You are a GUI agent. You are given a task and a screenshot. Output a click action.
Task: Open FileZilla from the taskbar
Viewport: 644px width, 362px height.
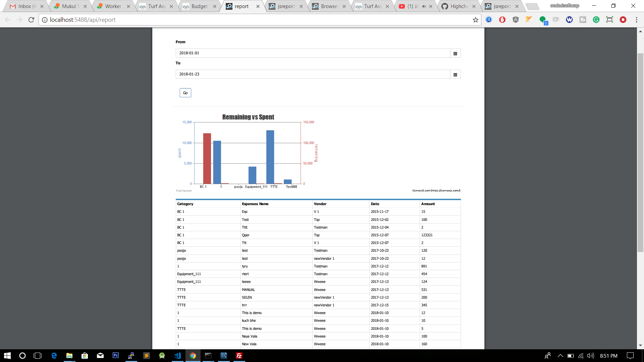tap(239, 356)
